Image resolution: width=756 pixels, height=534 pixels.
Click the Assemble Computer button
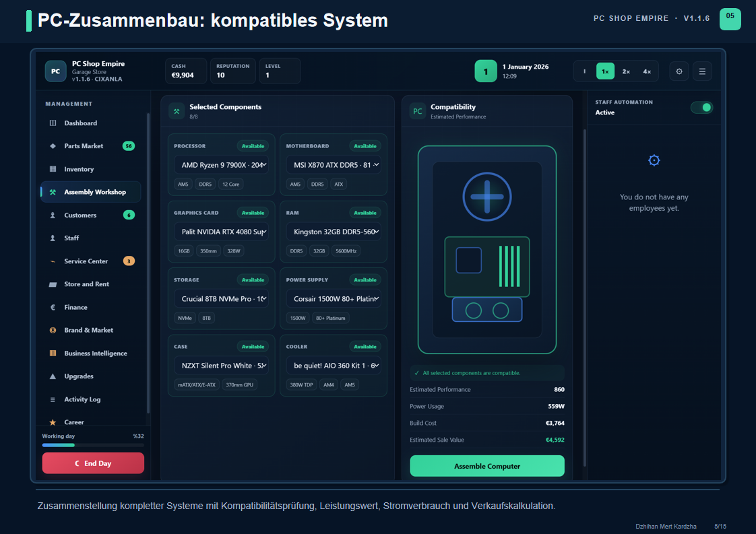487,466
